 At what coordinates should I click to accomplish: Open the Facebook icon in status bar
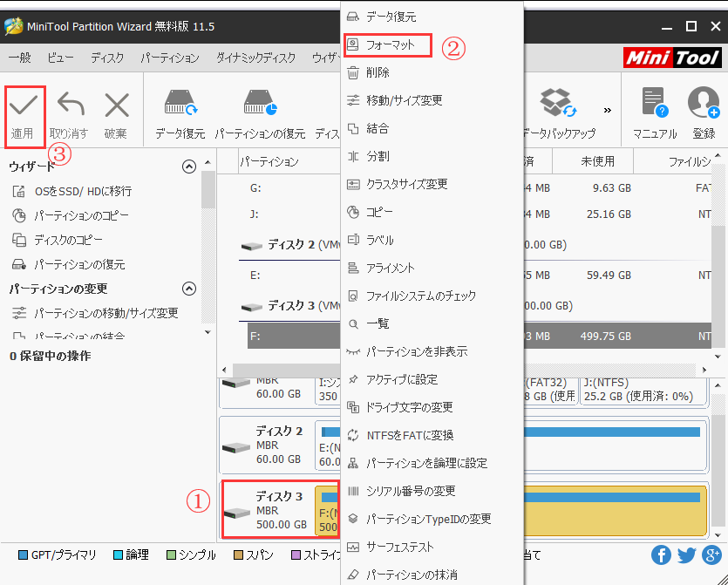click(x=661, y=555)
